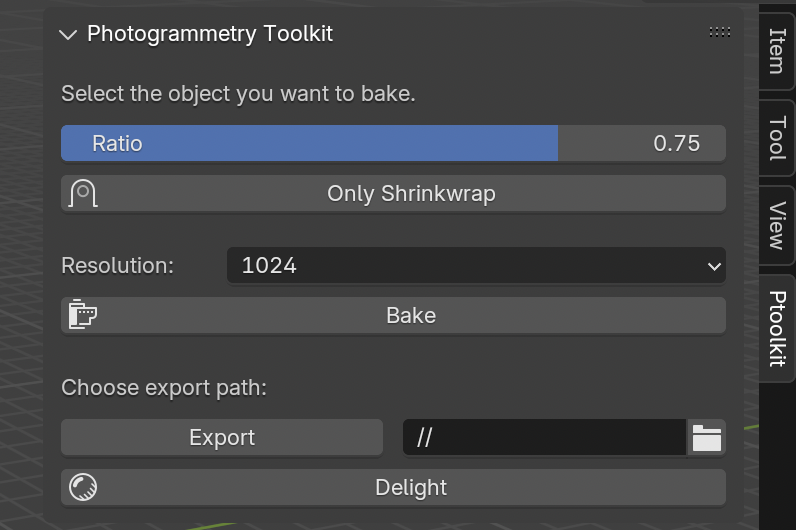The width and height of the screenshot is (796, 530).
Task: Click the export path text field
Action: tap(544, 438)
